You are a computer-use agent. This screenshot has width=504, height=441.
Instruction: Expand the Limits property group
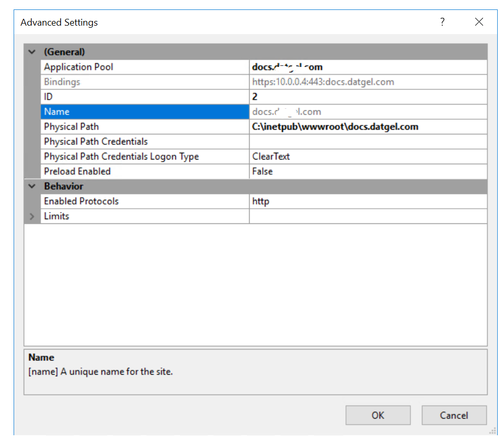click(32, 216)
